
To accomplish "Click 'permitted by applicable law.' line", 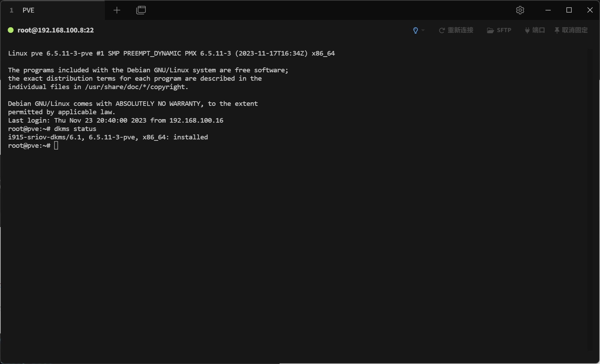I will coord(62,112).
